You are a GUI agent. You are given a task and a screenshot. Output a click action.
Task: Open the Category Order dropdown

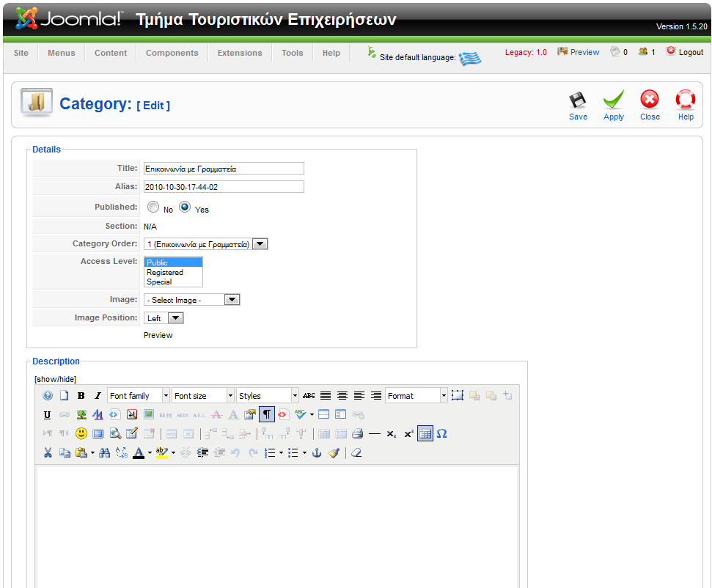pyautogui.click(x=206, y=244)
